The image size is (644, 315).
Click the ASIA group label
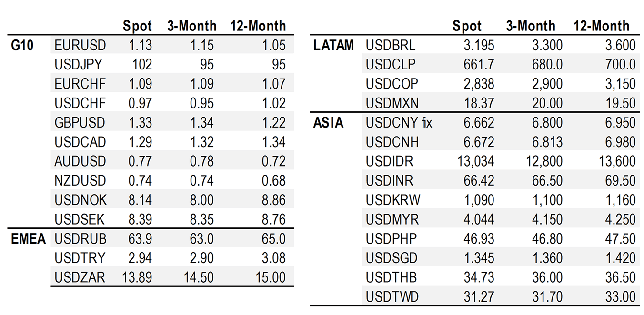click(x=328, y=123)
